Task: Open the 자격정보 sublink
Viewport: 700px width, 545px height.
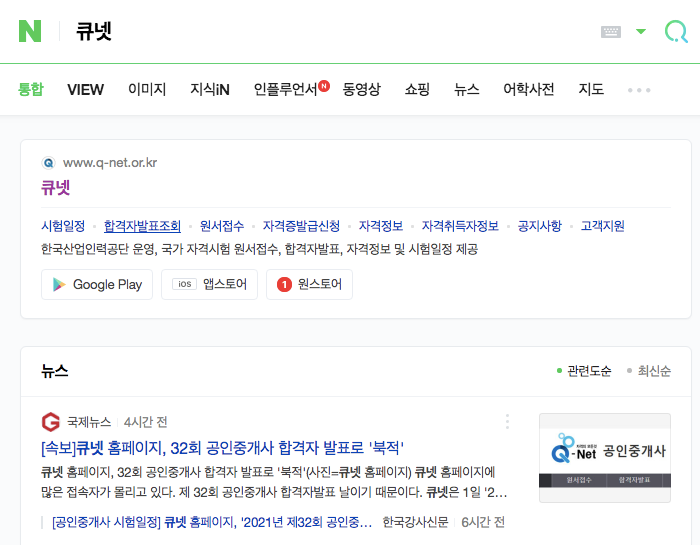Action: (381, 226)
